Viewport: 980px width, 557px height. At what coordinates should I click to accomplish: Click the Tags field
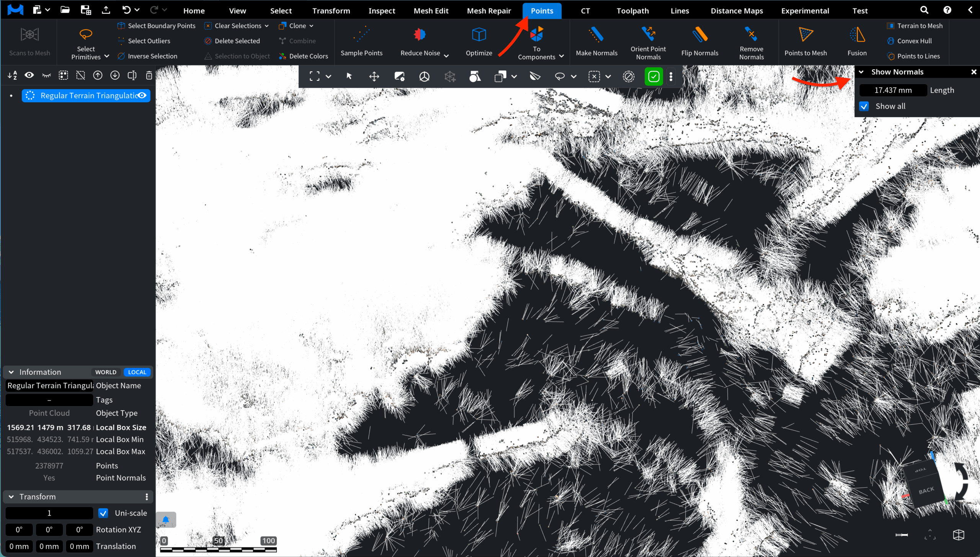[x=49, y=400]
